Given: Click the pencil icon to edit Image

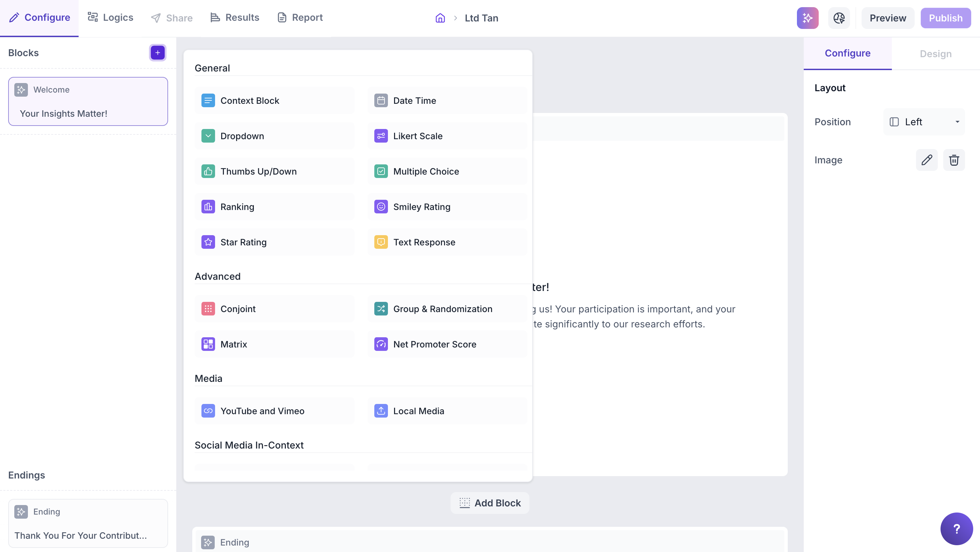Looking at the screenshot, I should [926, 160].
